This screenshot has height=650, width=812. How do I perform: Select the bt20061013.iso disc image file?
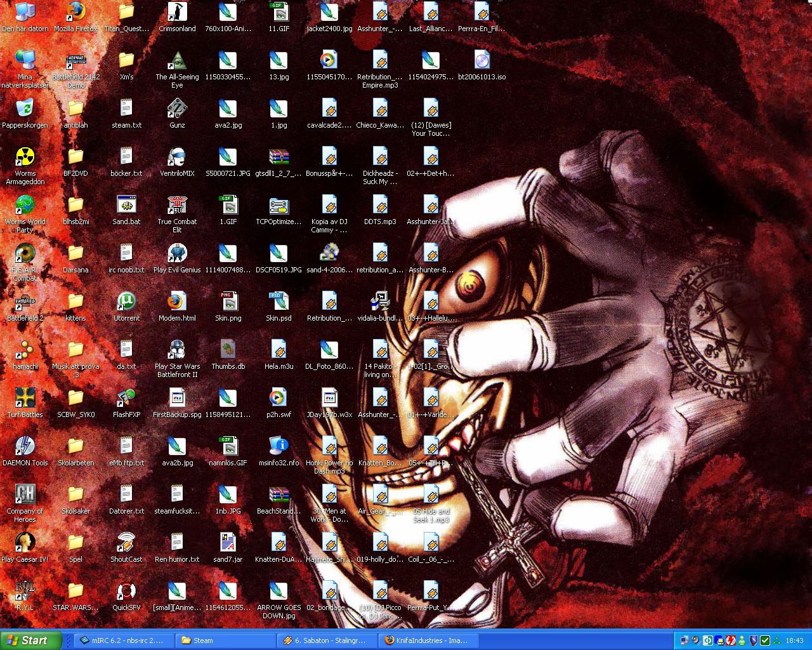(481, 61)
